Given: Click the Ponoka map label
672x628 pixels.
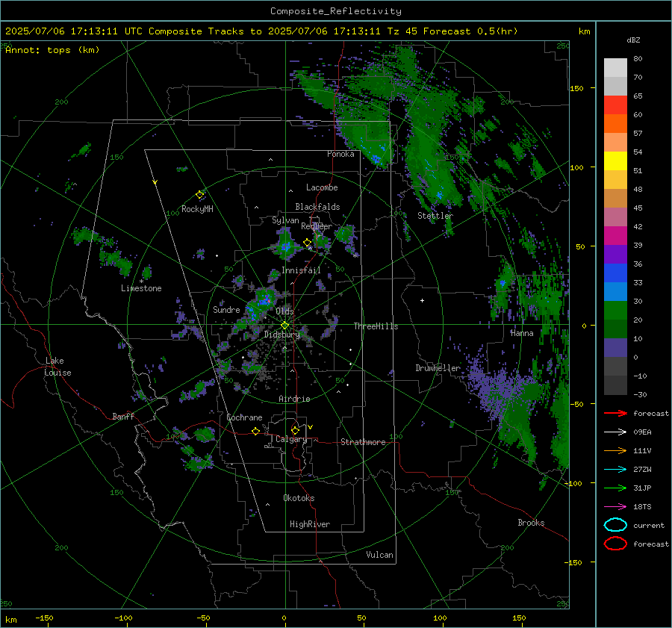Looking at the screenshot, I should click(340, 154).
